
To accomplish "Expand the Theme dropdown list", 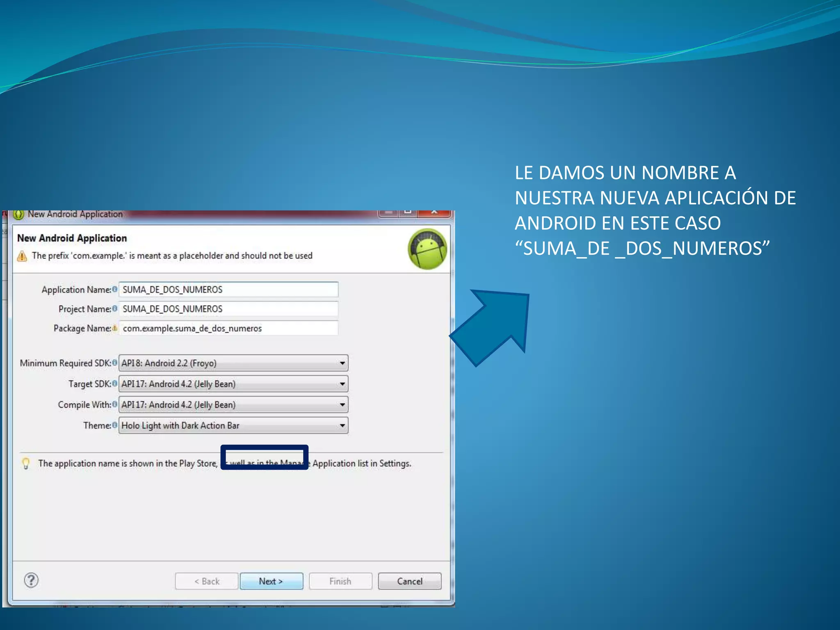I will click(342, 425).
